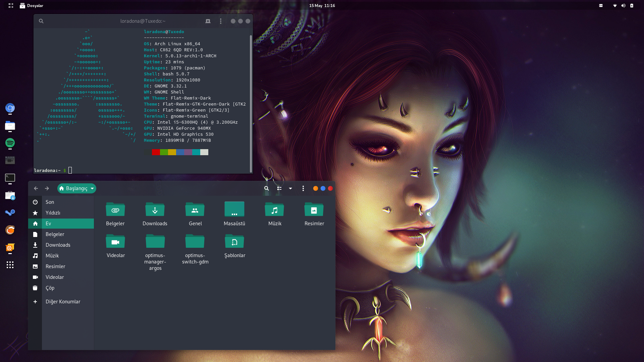Open the Downloads folder icon
The image size is (644, 362).
click(x=155, y=209)
